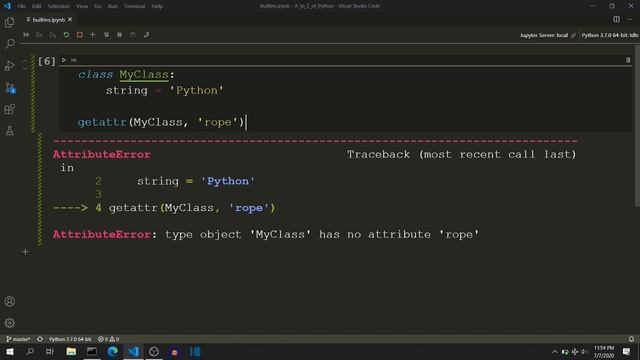
Task: Move cell 6 up with arrow
Action: tap(24, 60)
